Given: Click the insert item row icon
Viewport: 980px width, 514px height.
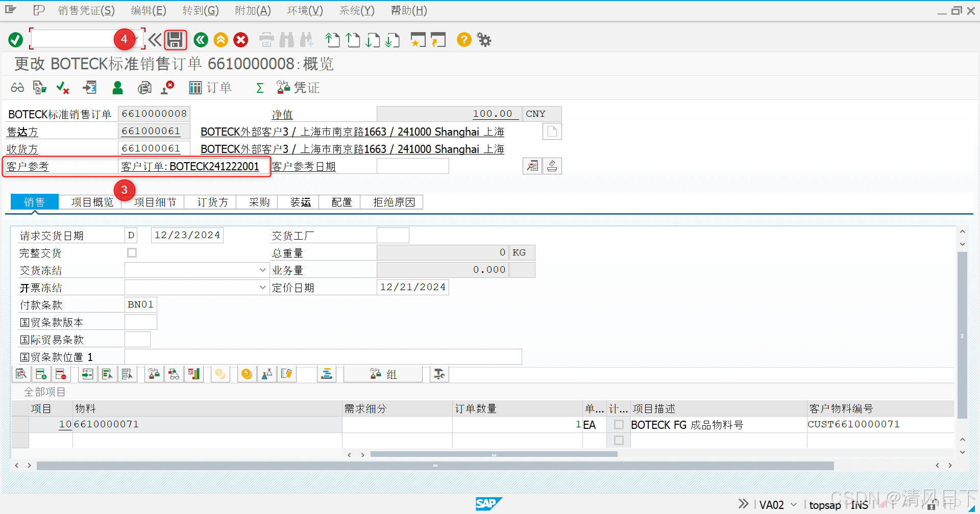Looking at the screenshot, I should coord(41,374).
